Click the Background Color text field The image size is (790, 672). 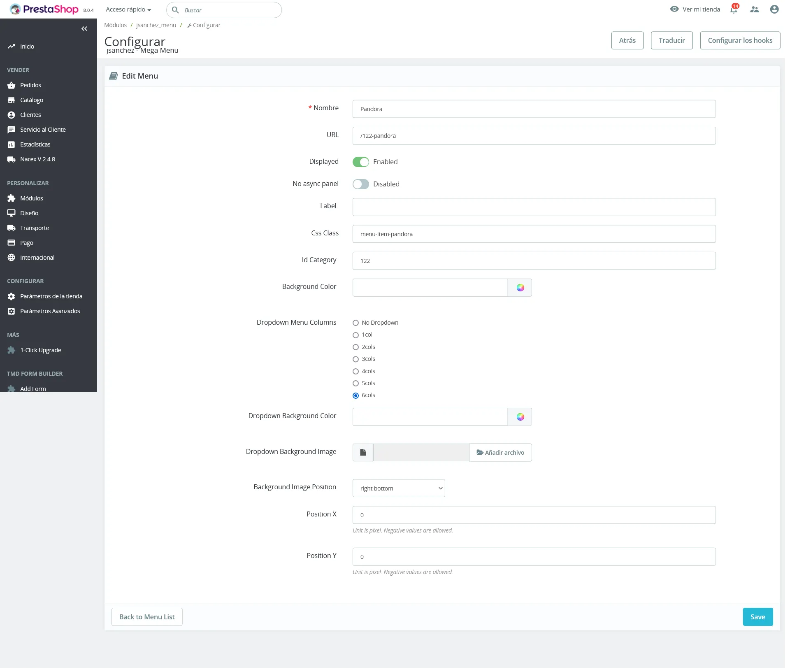click(430, 288)
